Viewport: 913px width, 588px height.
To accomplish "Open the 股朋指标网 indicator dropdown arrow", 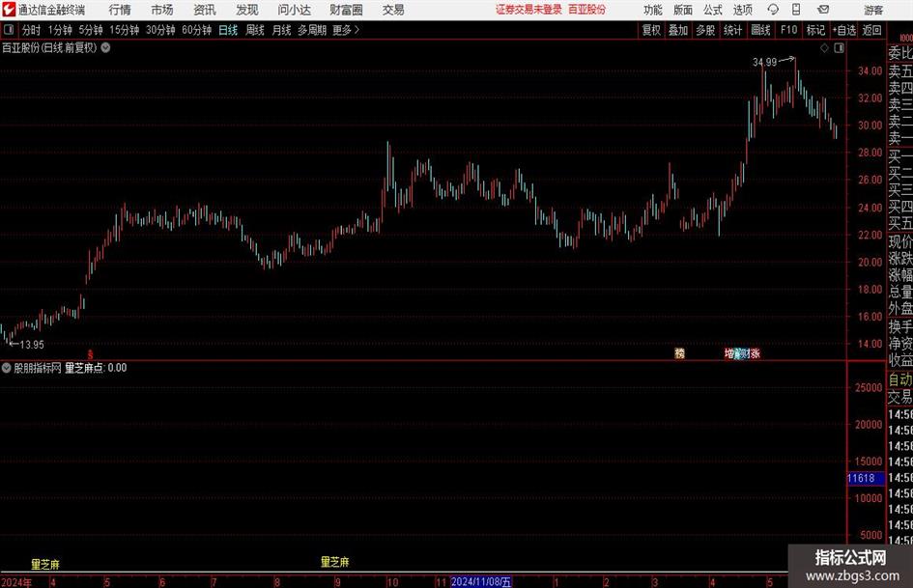I will pos(7,368).
